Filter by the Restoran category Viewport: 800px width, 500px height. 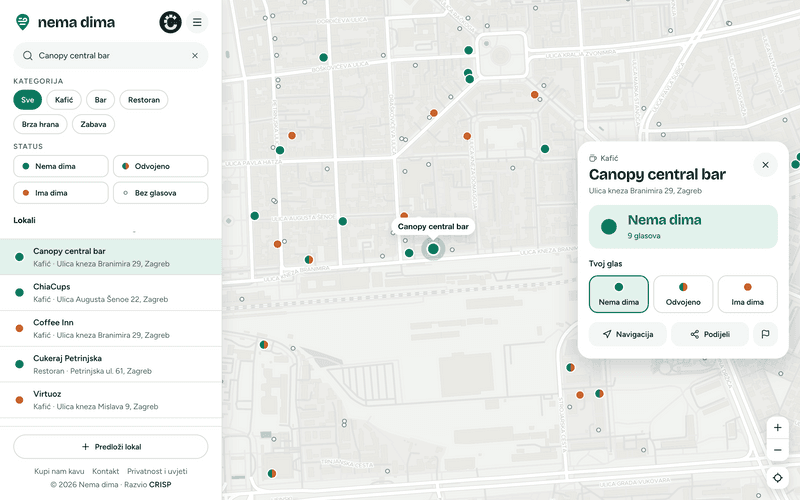tap(144, 100)
